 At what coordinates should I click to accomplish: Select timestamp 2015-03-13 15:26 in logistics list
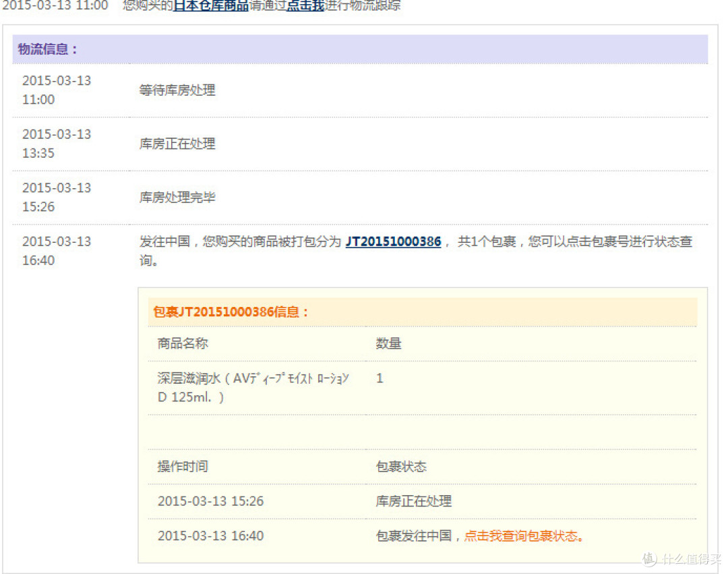click(x=57, y=198)
